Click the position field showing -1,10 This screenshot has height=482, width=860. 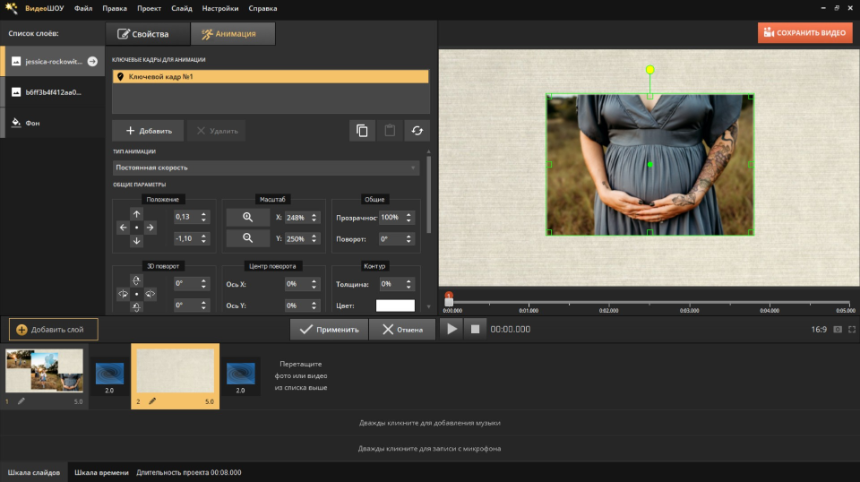(x=186, y=239)
